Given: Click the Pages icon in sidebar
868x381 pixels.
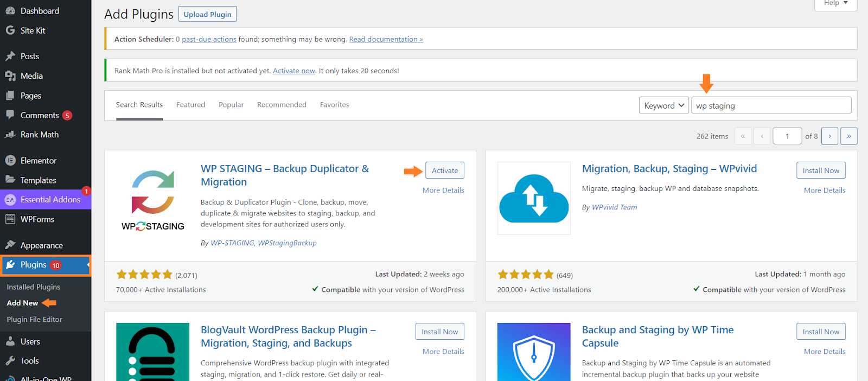Looking at the screenshot, I should 10,96.
